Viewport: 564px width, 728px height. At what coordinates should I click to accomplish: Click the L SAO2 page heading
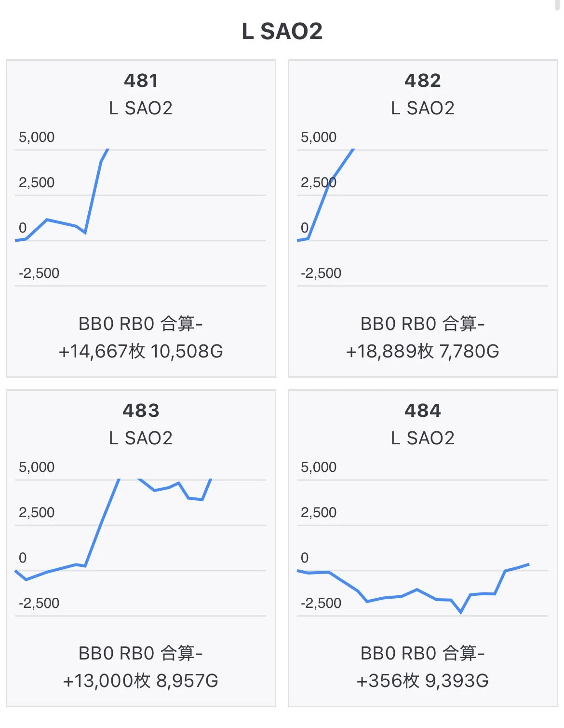pos(282,31)
